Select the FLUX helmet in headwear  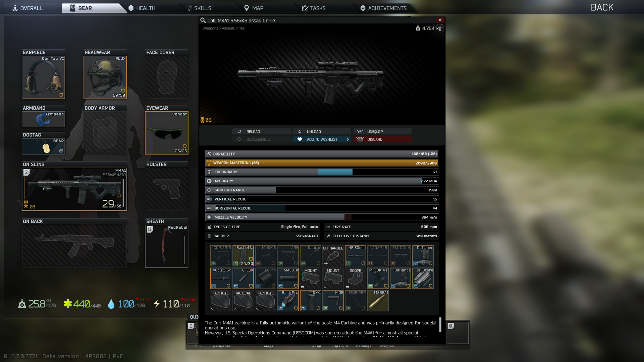coord(105,77)
